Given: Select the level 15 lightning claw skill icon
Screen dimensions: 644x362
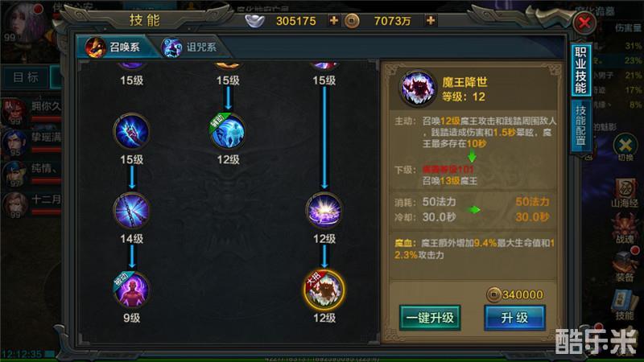Looking at the screenshot, I should tap(131, 131).
